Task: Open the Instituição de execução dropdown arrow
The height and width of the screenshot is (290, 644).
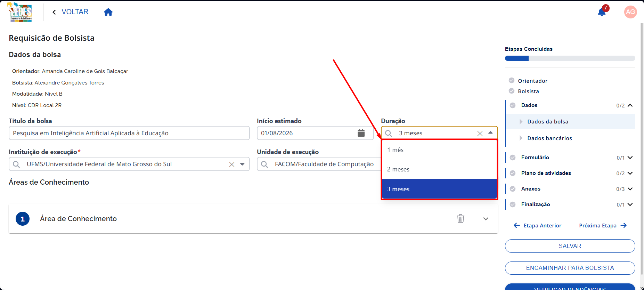Action: (x=242, y=164)
